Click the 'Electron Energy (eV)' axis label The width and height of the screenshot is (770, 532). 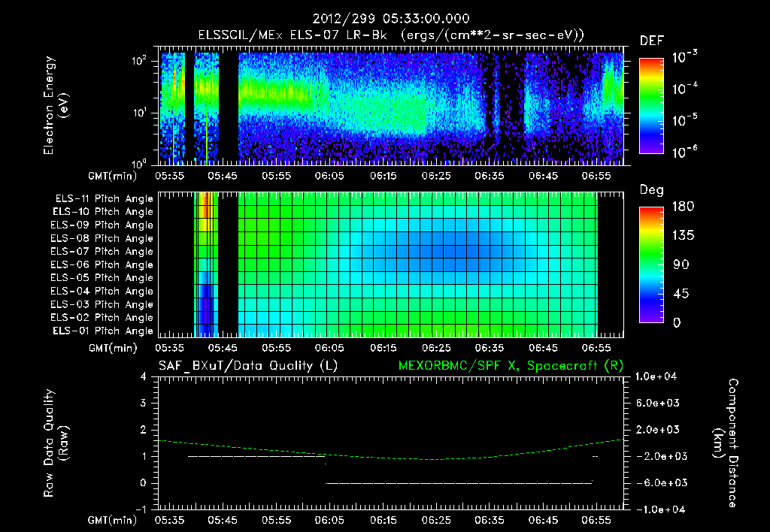pyautogui.click(x=56, y=105)
